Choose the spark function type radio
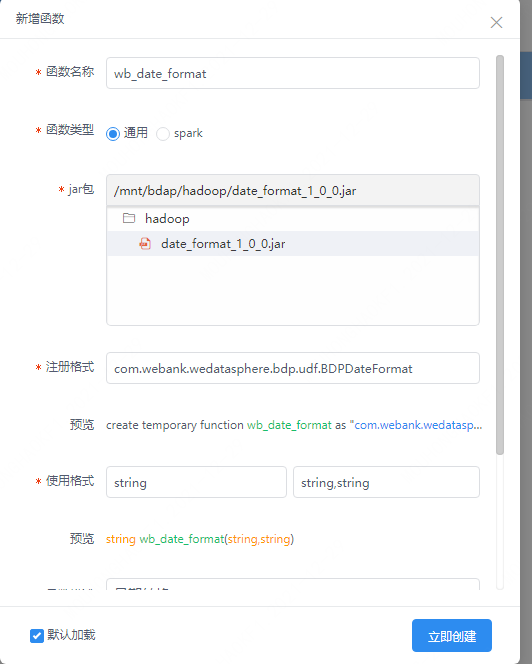 (163, 134)
